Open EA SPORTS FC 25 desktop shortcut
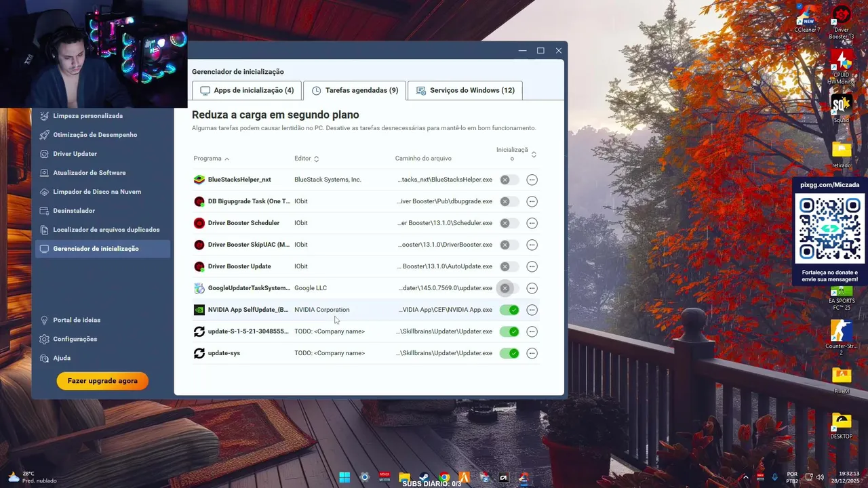The width and height of the screenshot is (868, 488). (842, 298)
